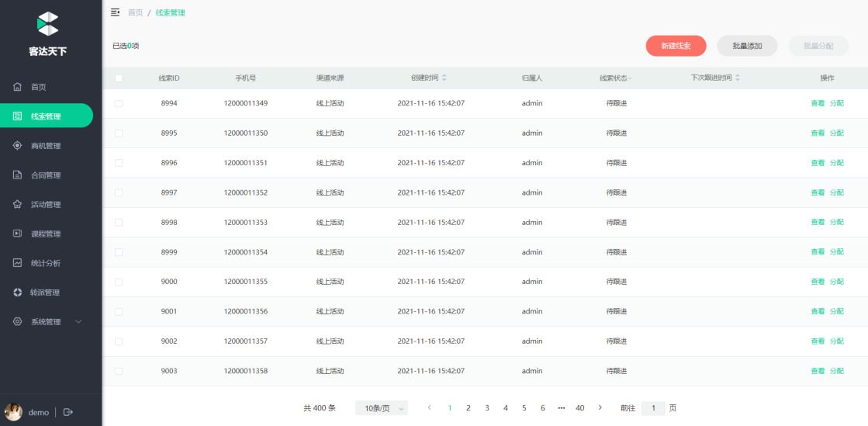The width and height of the screenshot is (868, 426).
Task: Click the 新建线索 button
Action: tap(676, 46)
